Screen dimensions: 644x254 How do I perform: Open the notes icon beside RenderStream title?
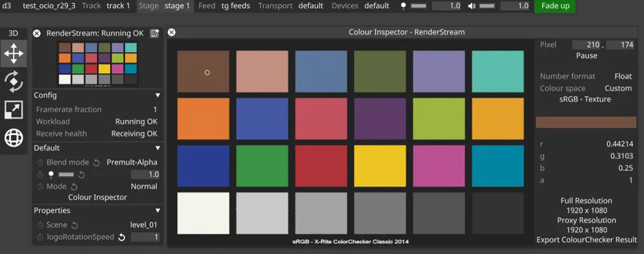pos(155,34)
